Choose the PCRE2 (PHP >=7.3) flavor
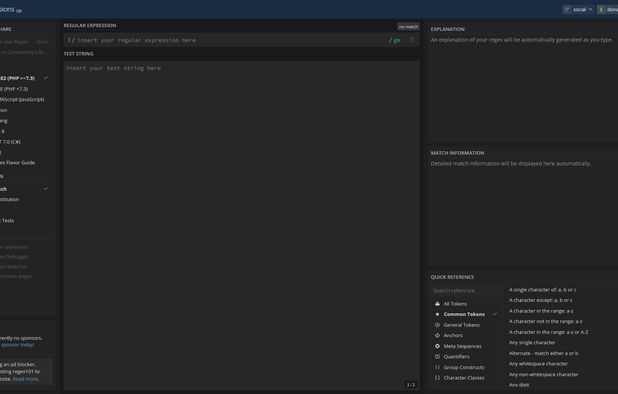The height and width of the screenshot is (394, 618). (24, 78)
